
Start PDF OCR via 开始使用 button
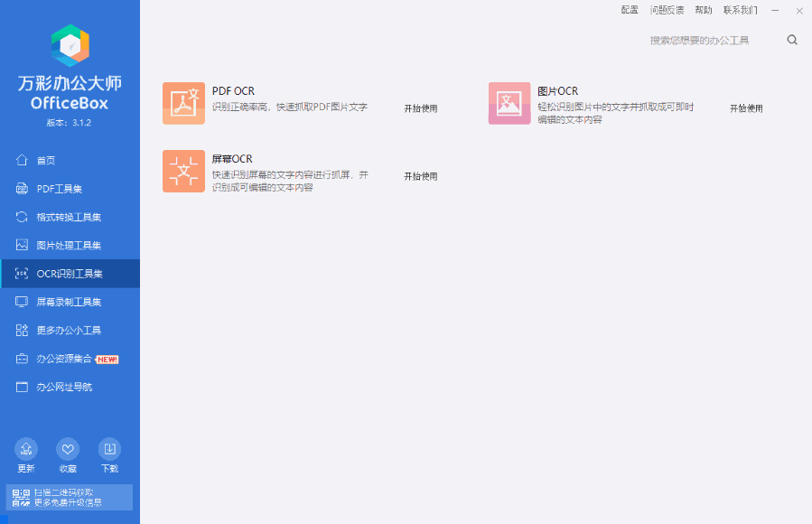coord(420,108)
